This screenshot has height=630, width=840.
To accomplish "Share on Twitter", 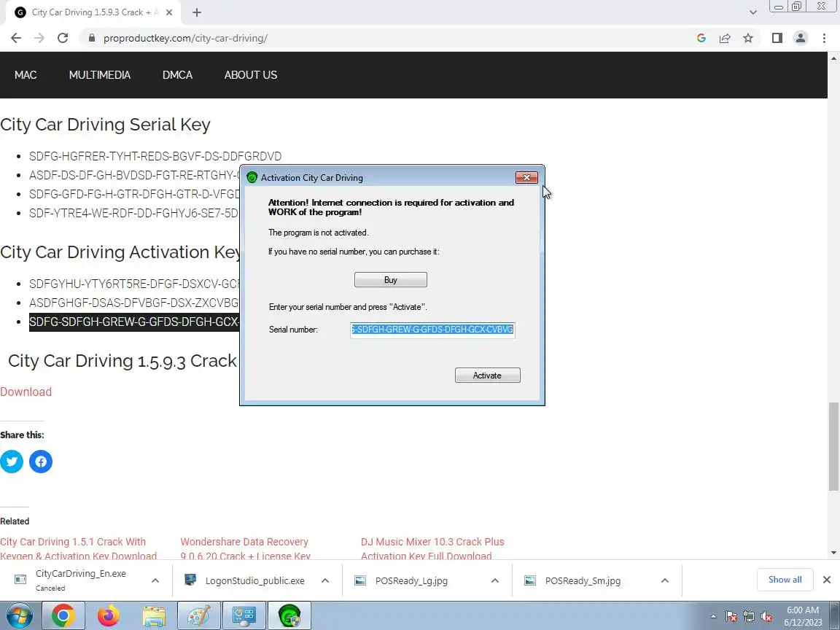I will pyautogui.click(x=12, y=462).
